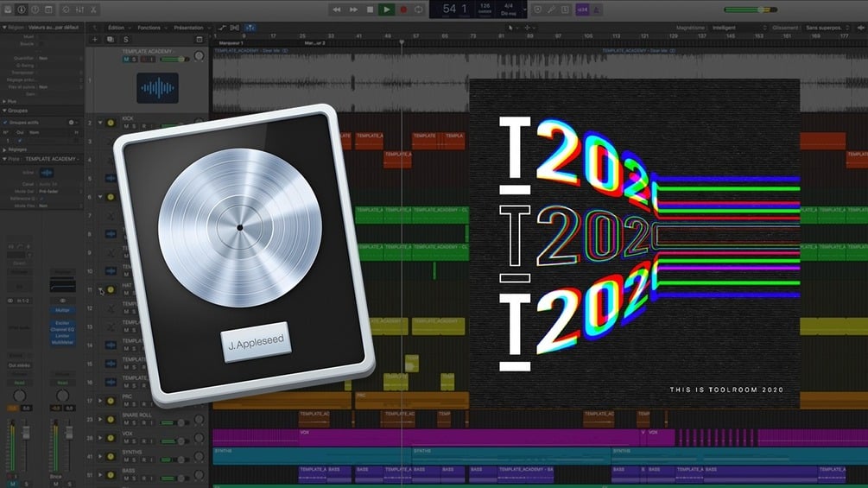
Task: Click the waveform zoom icon
Action: point(861,27)
